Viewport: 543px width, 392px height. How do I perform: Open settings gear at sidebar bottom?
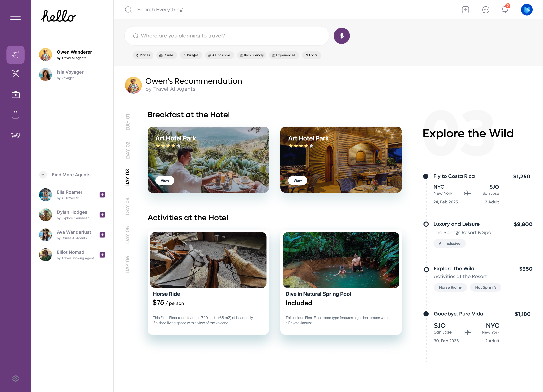coord(16,378)
